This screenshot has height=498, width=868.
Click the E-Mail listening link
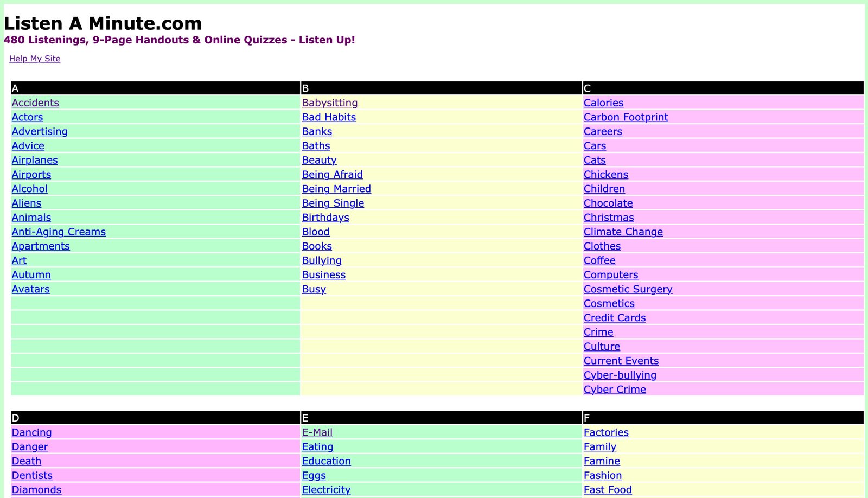click(x=317, y=432)
